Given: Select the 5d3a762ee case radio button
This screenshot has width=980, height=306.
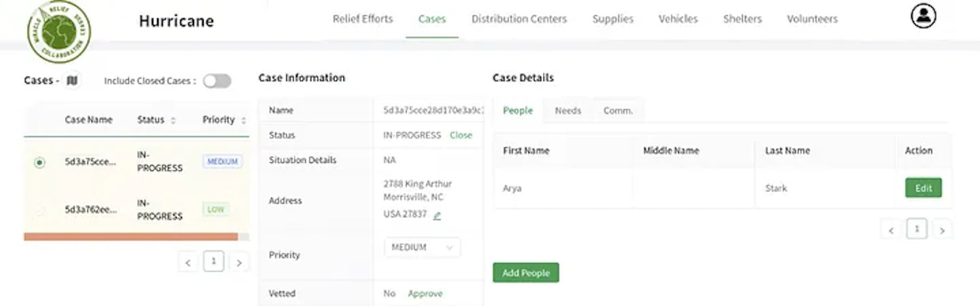Looking at the screenshot, I should (x=39, y=210).
